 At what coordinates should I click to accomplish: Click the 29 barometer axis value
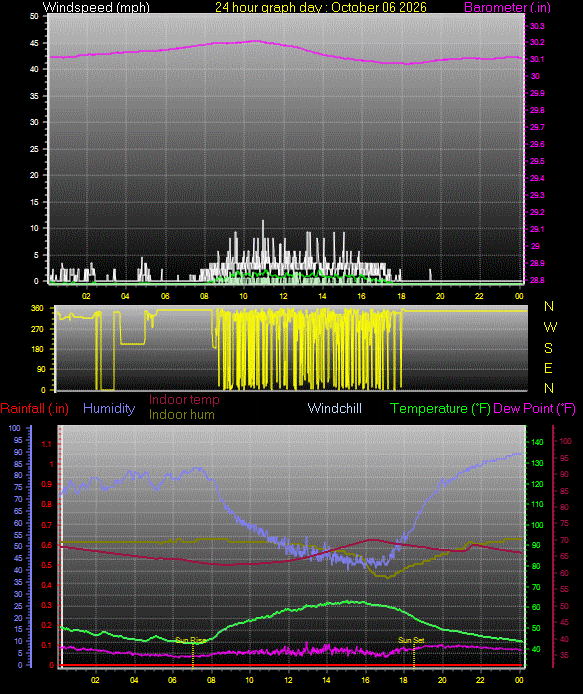tap(535, 246)
